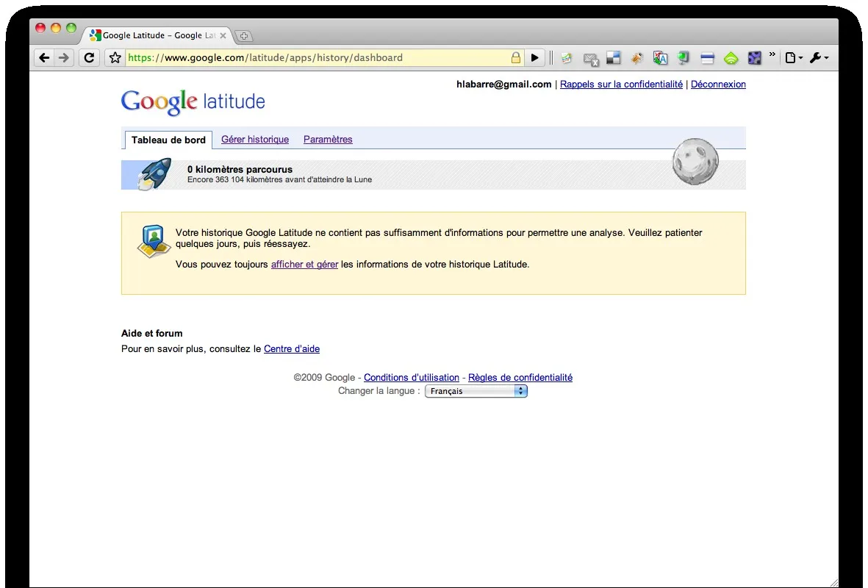
Task: Open the mail envelope extension icon
Action: (x=591, y=59)
